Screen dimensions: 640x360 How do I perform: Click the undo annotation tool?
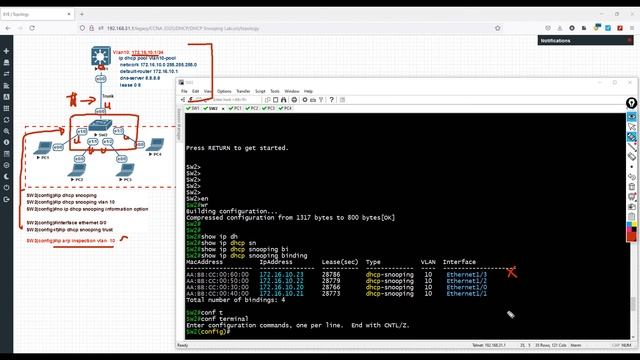point(631,176)
